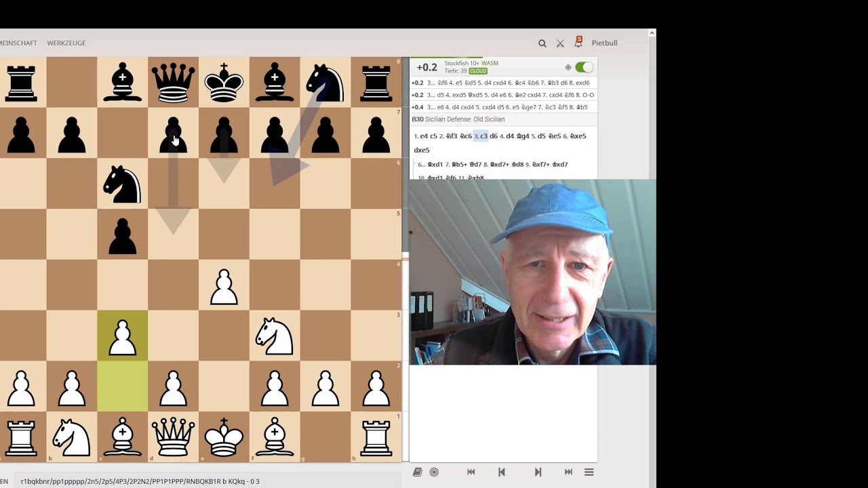This screenshot has width=868, height=488.
Task: Select the black king on e8
Action: (224, 82)
